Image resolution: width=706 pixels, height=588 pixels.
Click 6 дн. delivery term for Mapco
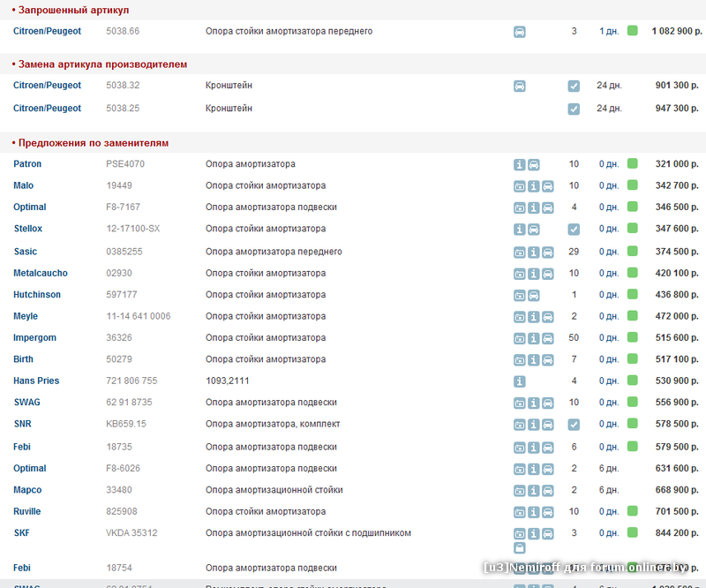coord(609,490)
